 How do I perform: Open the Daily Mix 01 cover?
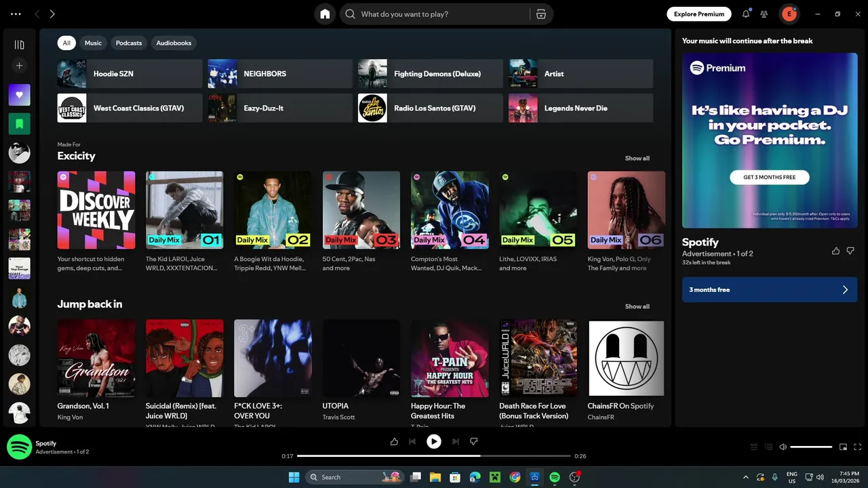184,210
